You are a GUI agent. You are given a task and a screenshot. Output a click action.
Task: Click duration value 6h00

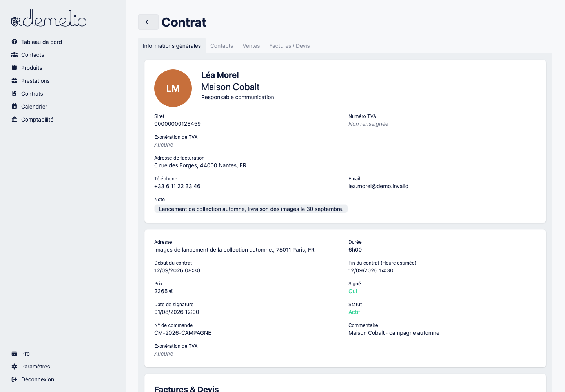(355, 250)
